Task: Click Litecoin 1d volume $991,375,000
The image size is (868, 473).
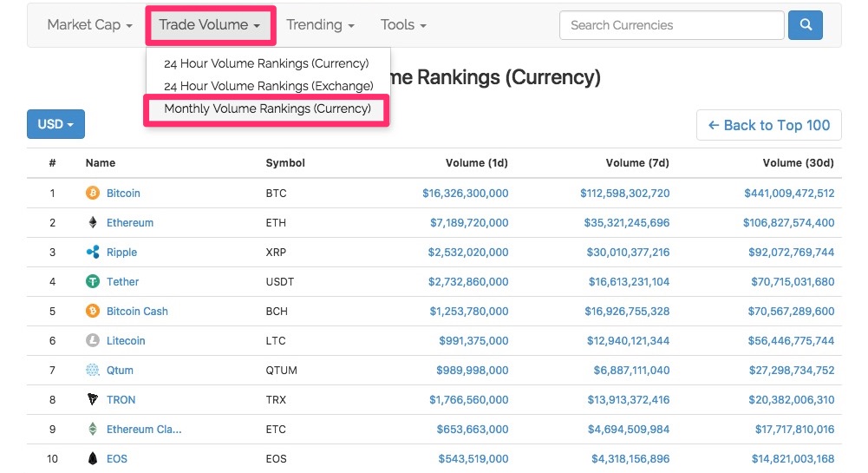Action: (473, 340)
